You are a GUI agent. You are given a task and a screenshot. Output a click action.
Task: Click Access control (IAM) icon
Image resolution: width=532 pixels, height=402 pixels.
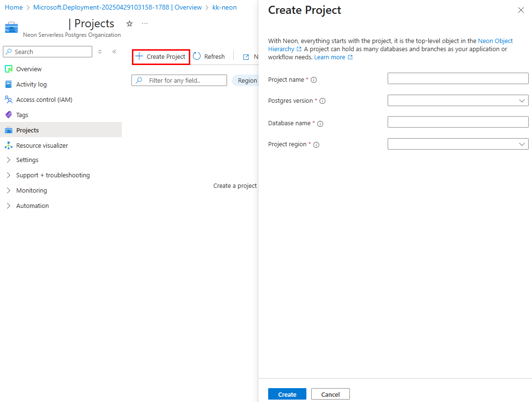coord(10,99)
